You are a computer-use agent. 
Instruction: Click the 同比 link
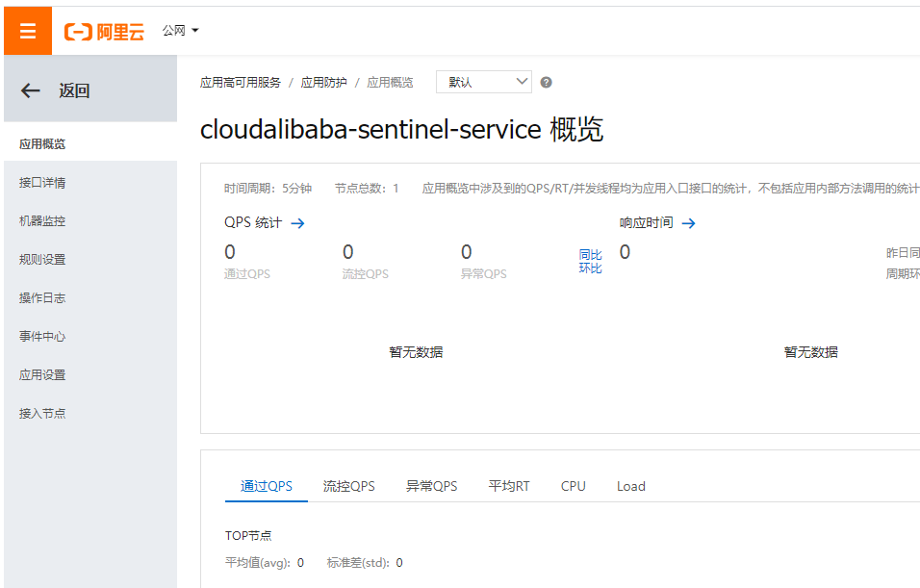pos(590,255)
